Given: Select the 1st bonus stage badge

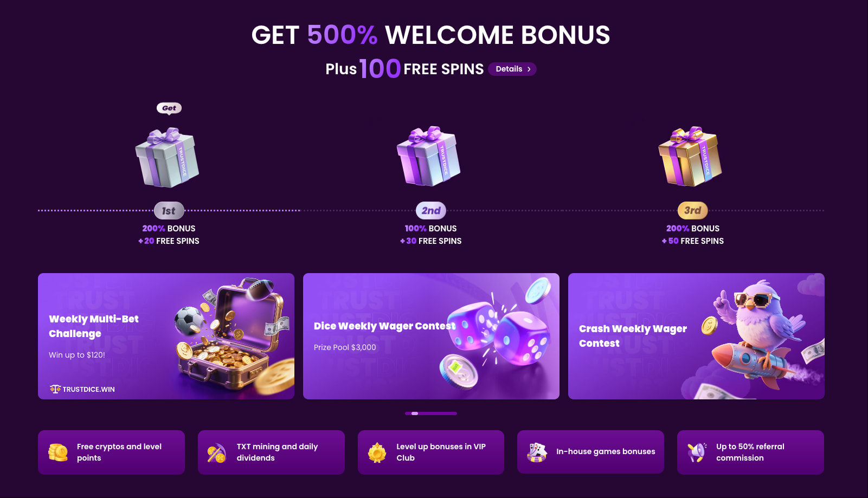Looking at the screenshot, I should (169, 211).
